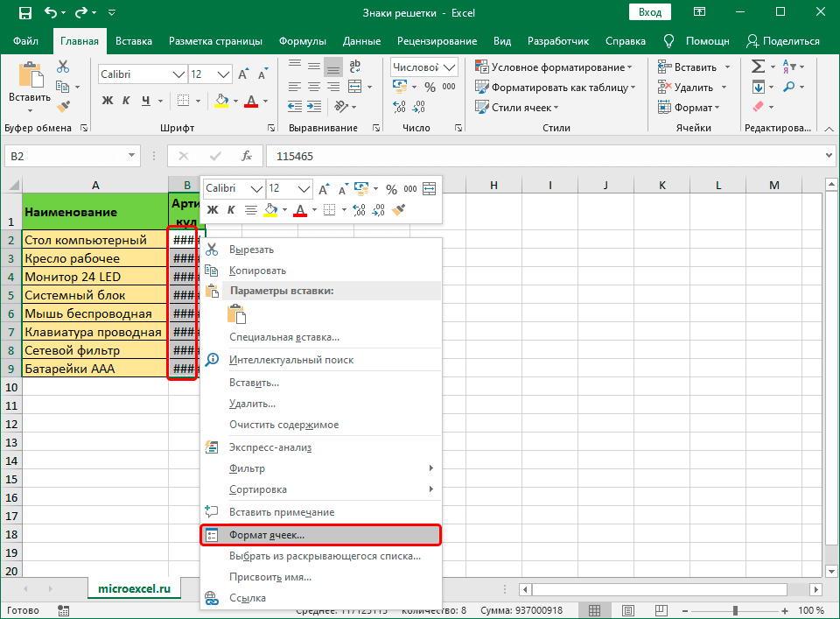Click the ribbon borders icon

183,100
